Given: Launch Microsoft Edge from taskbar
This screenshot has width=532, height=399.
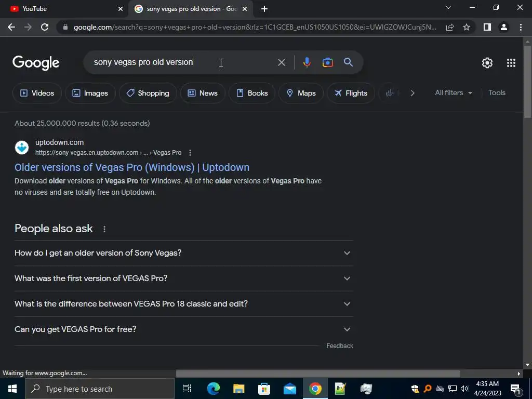Looking at the screenshot, I should tap(213, 389).
